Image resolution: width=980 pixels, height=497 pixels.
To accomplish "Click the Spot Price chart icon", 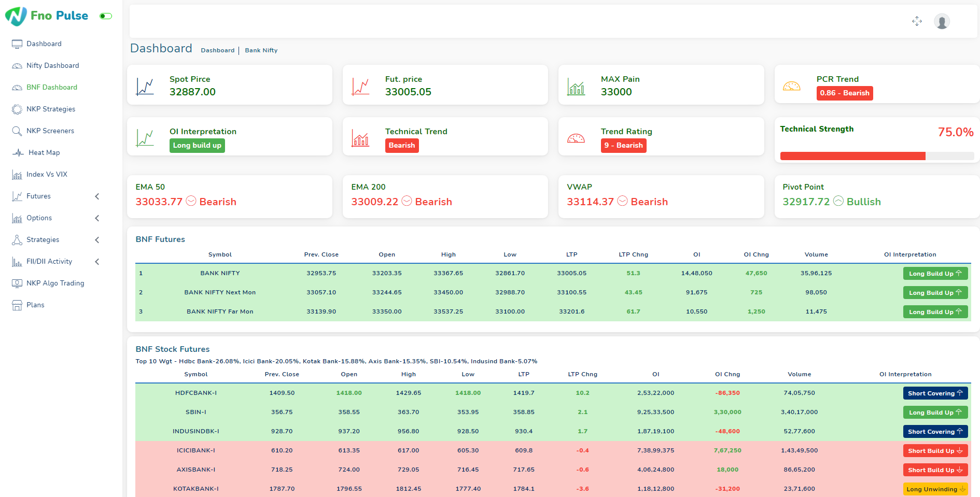I will [145, 87].
